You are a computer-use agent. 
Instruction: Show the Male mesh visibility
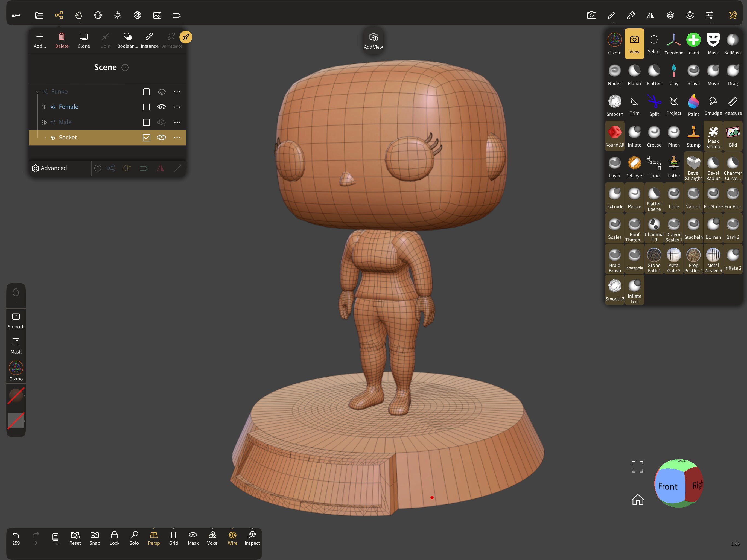coord(162,122)
